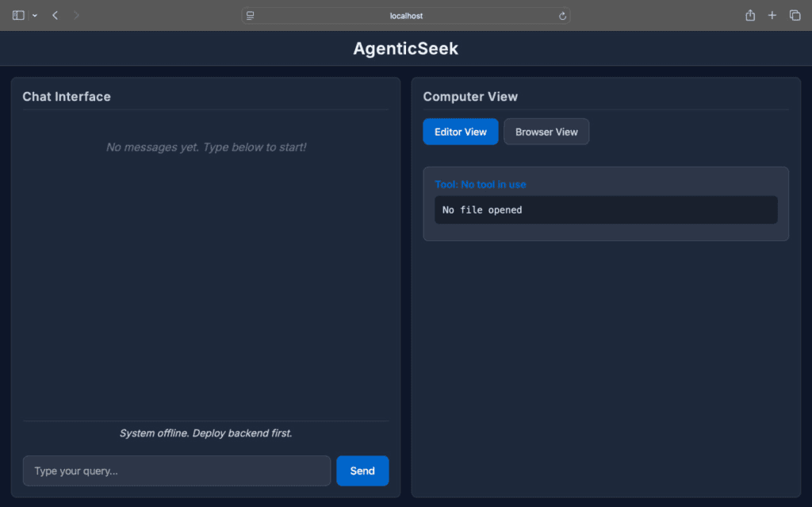Add a new tab with plus icon
Image resolution: width=812 pixels, height=507 pixels.
click(772, 16)
